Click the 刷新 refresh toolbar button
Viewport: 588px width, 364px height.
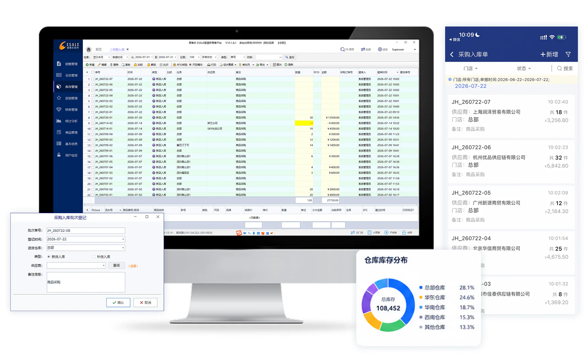click(x=289, y=65)
